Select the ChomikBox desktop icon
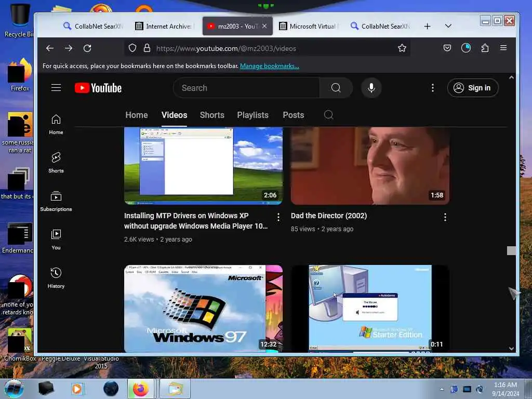Viewport: 532px width, 399px height. coord(20,345)
